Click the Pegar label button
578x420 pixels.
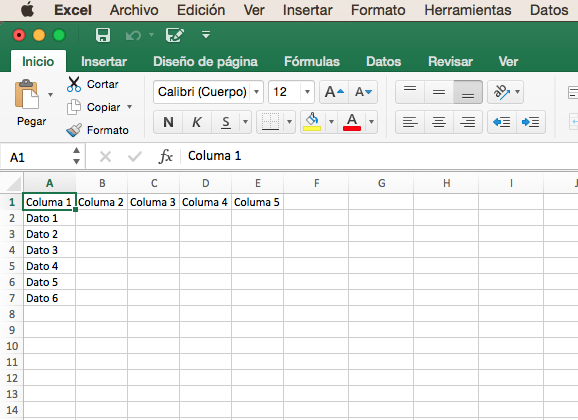click(32, 121)
